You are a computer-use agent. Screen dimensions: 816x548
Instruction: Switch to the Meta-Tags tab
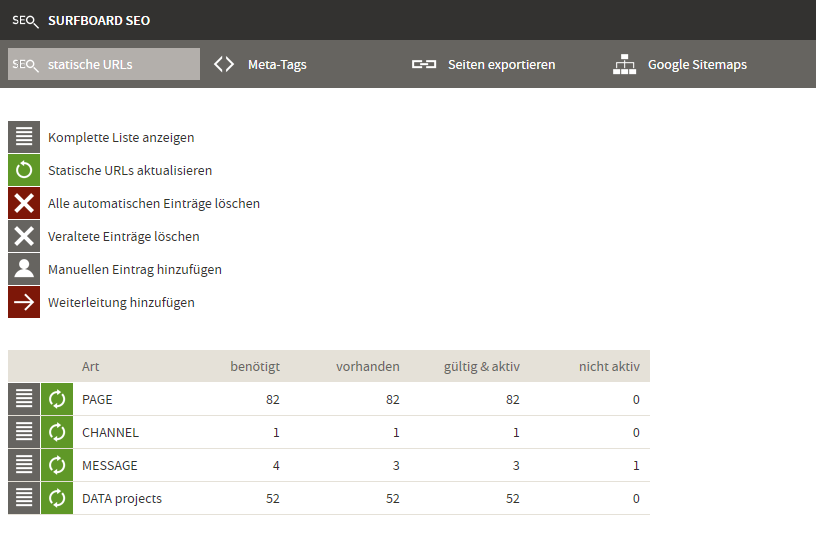coord(262,64)
